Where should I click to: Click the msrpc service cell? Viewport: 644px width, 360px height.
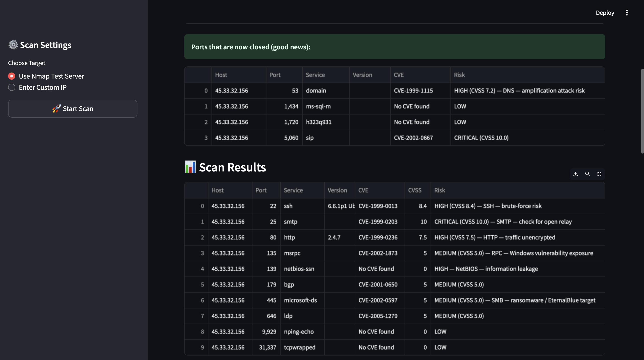click(302, 253)
